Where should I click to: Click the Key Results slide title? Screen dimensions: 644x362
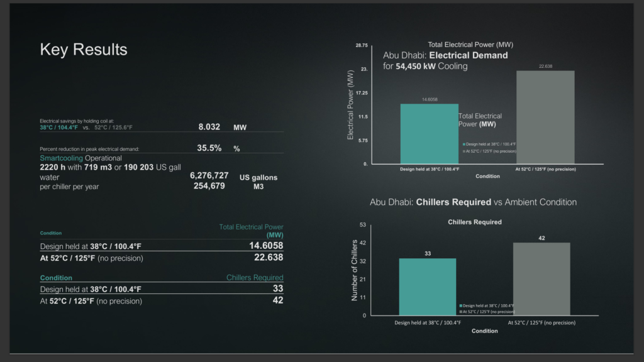pyautogui.click(x=84, y=49)
